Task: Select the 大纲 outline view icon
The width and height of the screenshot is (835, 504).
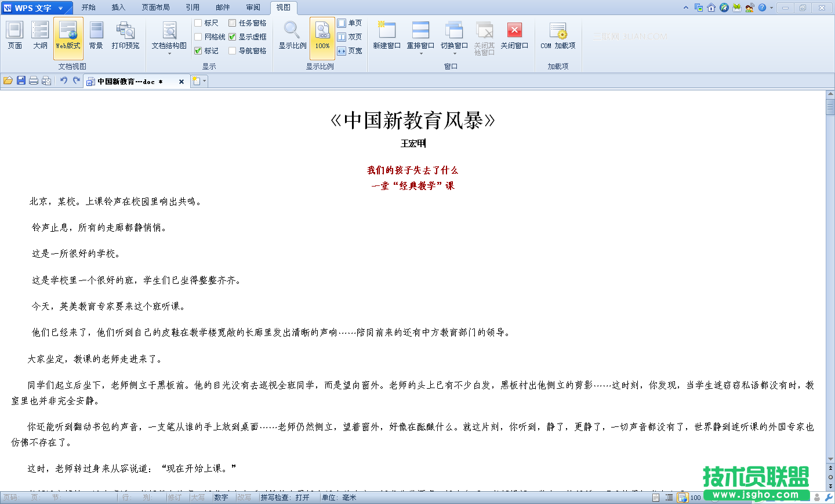Action: coord(39,35)
